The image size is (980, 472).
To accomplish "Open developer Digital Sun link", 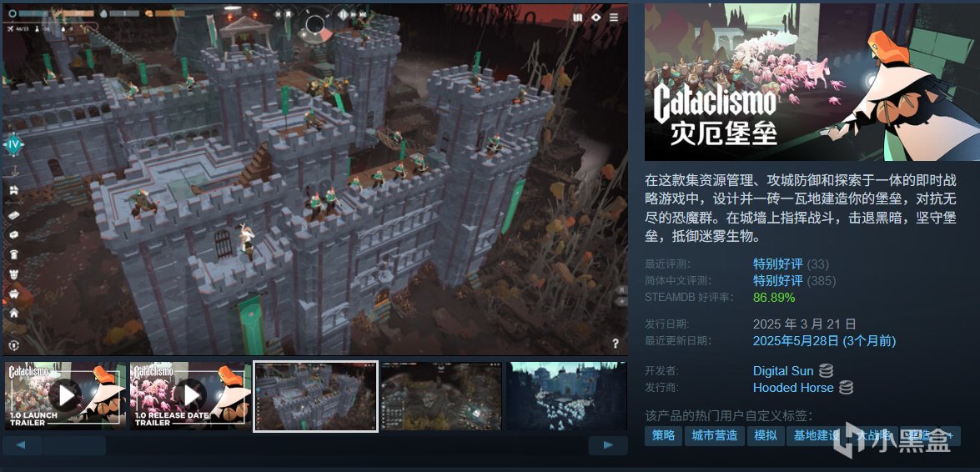I will coord(783,371).
